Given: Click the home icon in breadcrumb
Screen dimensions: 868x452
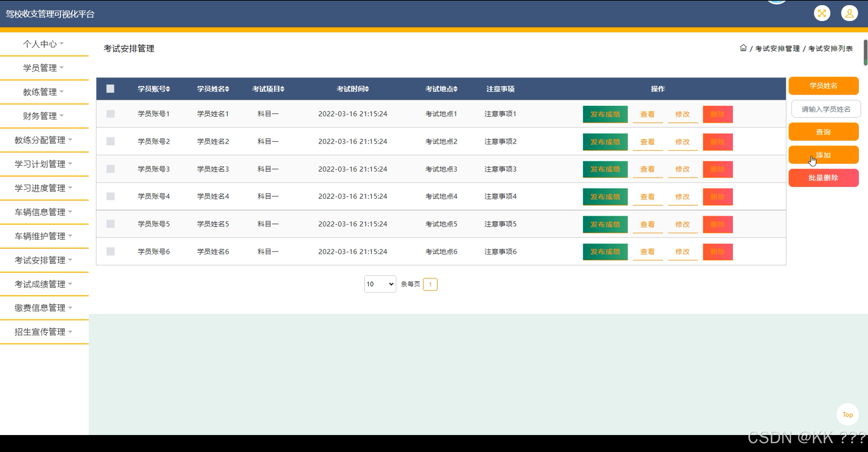Looking at the screenshot, I should pos(743,48).
